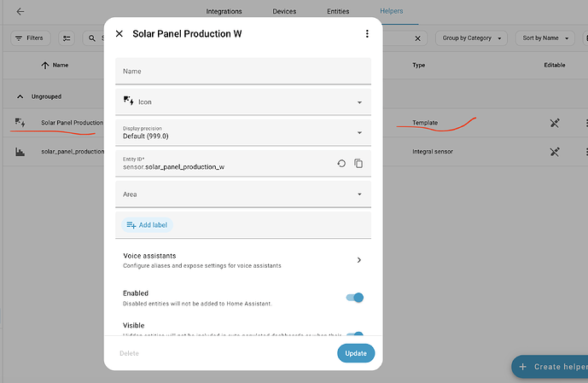588x383 pixels.
Task: Open the Area selection dropdown
Action: pyautogui.click(x=243, y=194)
